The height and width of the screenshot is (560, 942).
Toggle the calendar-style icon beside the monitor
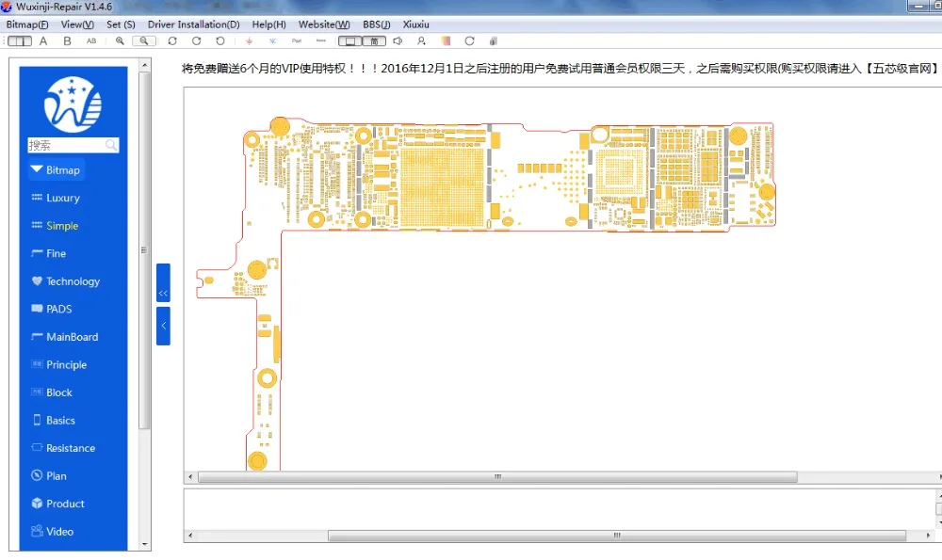click(374, 40)
